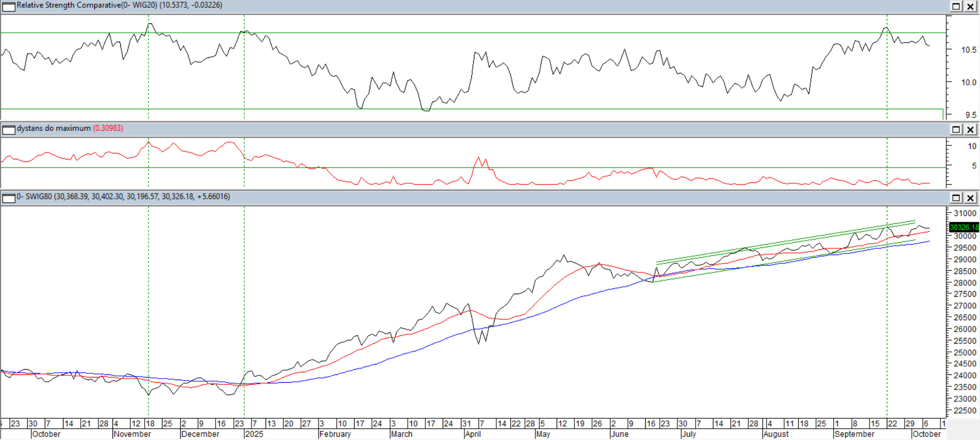This screenshot has height=440, width=980.
Task: Close the SWIG80 price pane
Action: [971, 197]
